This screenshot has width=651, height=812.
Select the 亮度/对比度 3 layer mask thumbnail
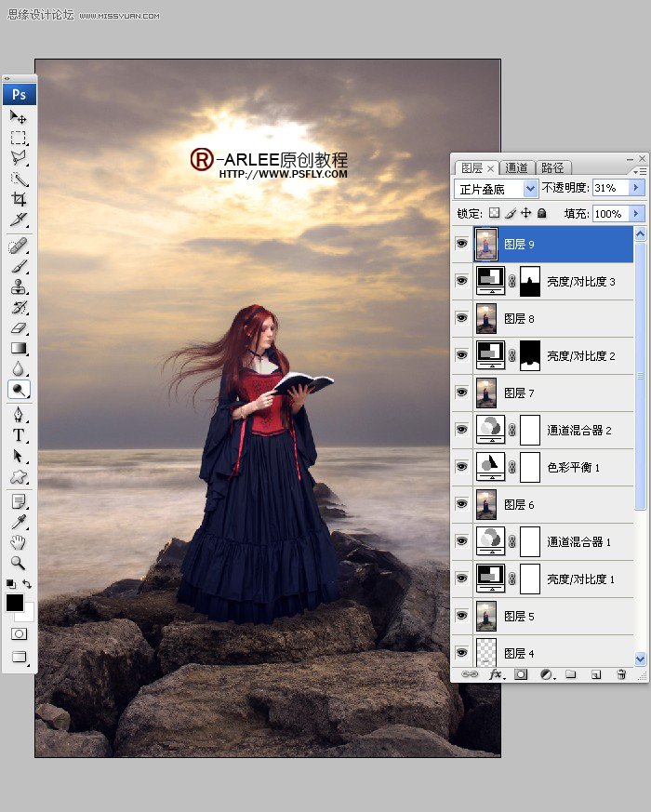[x=530, y=281]
